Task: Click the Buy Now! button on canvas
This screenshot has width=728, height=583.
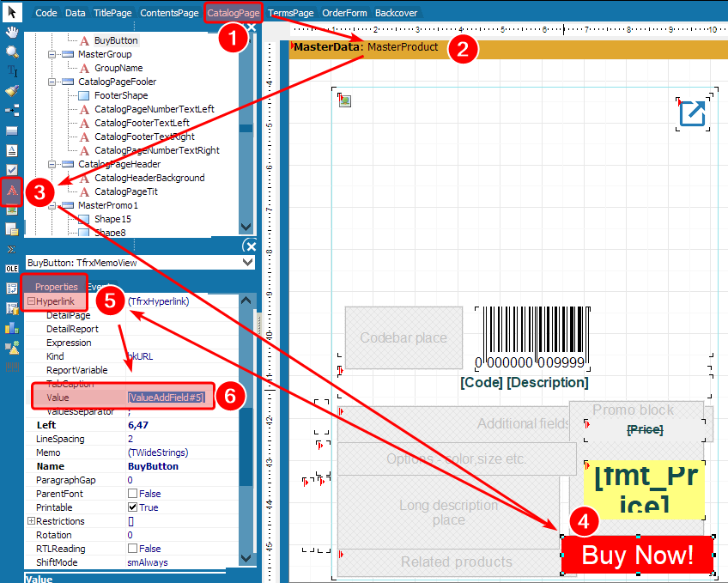Action: tap(637, 555)
